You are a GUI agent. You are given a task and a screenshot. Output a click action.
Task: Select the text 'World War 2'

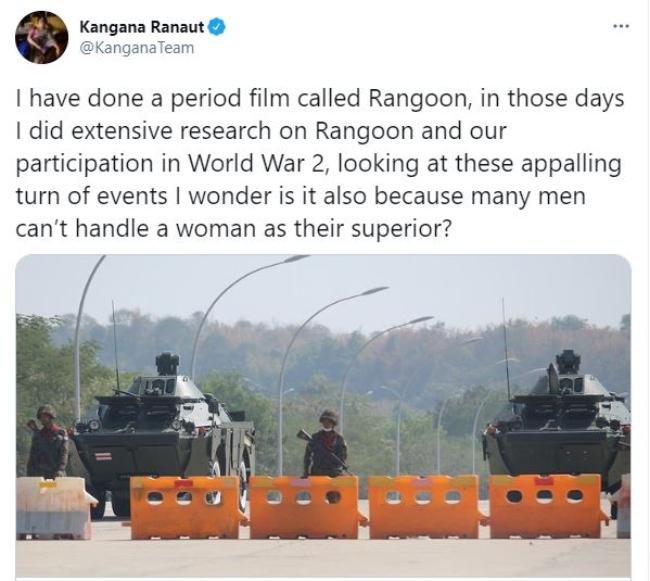[258, 163]
